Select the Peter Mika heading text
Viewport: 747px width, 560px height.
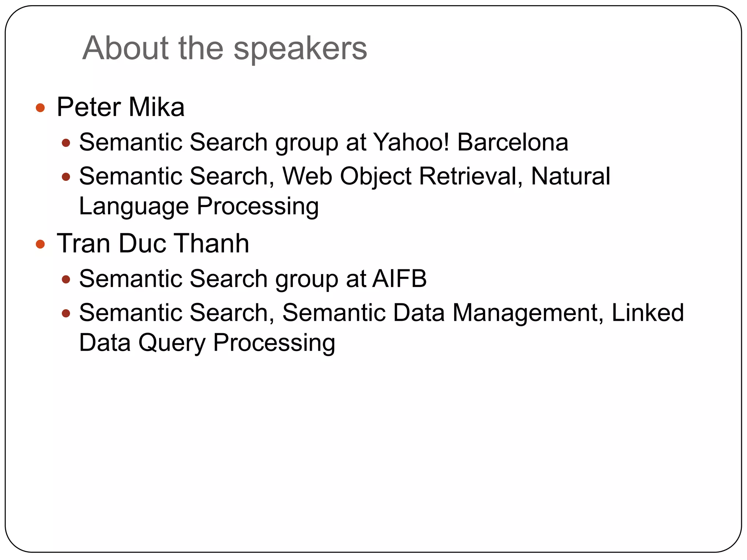pyautogui.click(x=120, y=107)
